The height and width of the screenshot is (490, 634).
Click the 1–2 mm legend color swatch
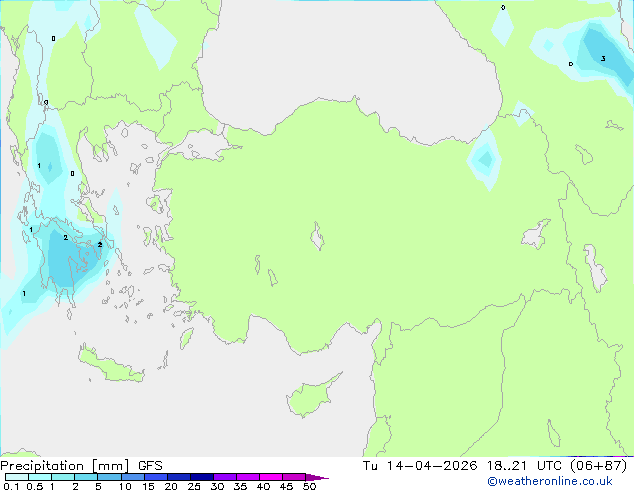tap(63, 477)
